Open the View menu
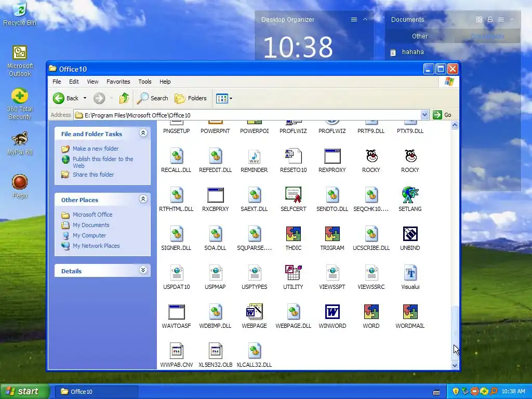This screenshot has width=532, height=399. click(x=92, y=82)
